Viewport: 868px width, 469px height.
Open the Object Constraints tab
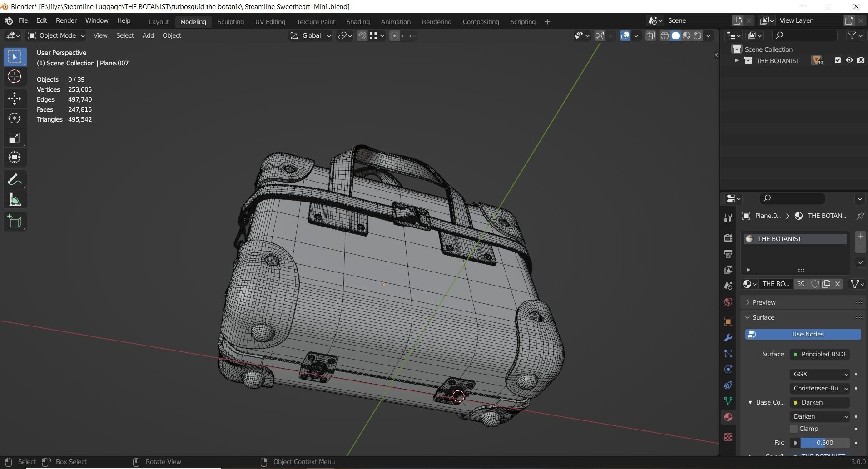tap(728, 385)
